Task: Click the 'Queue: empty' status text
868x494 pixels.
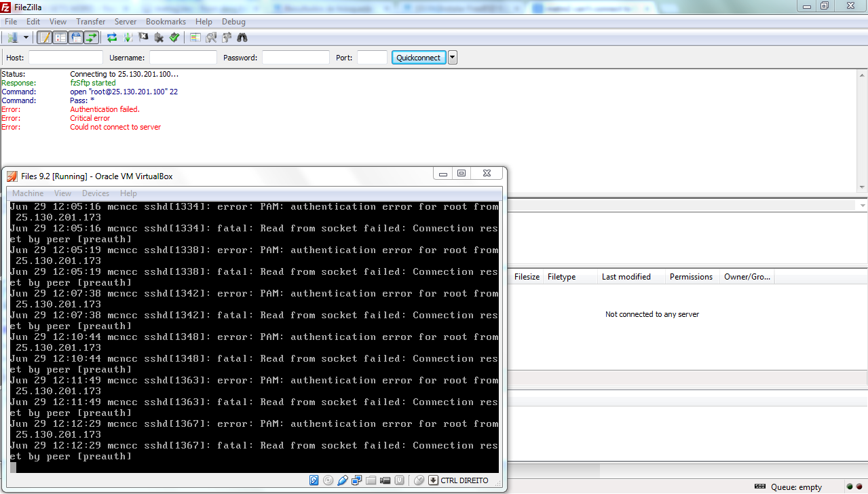Action: point(797,487)
